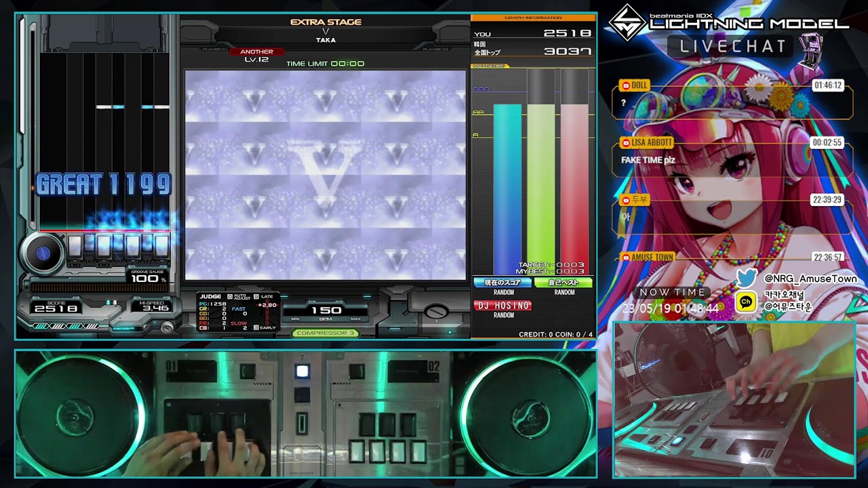Click the AUTO ADJUST key icon in JUDGE

tap(230, 296)
